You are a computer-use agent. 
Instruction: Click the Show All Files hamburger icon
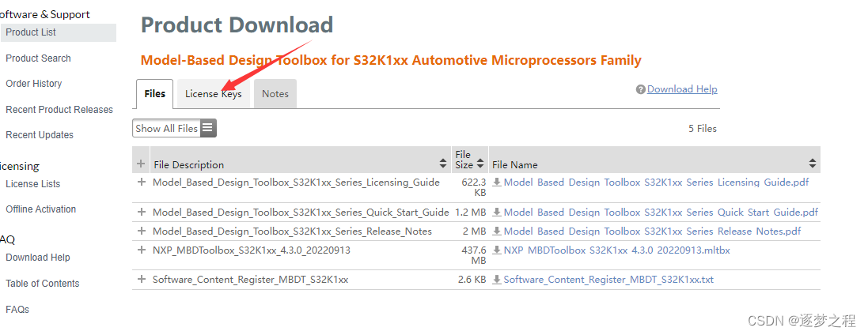coord(207,128)
